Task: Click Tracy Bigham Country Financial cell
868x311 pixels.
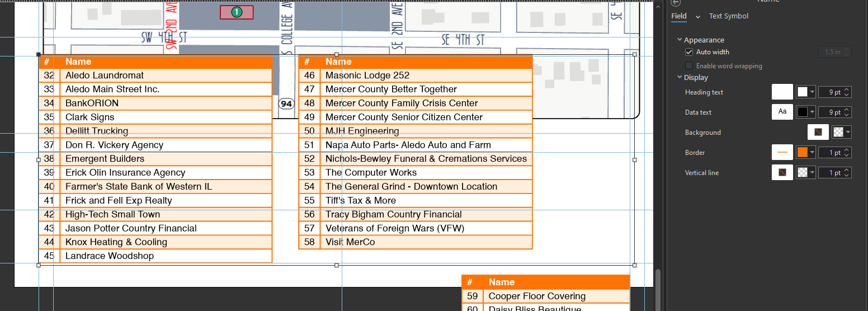Action: pyautogui.click(x=426, y=214)
